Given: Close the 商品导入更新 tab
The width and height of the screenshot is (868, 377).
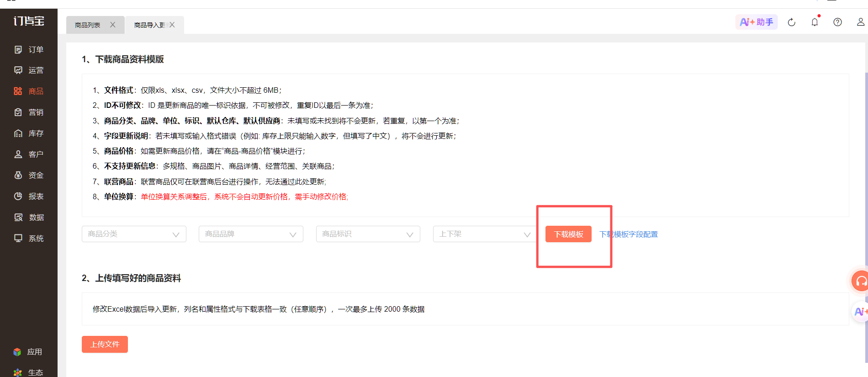Looking at the screenshot, I should tap(172, 25).
